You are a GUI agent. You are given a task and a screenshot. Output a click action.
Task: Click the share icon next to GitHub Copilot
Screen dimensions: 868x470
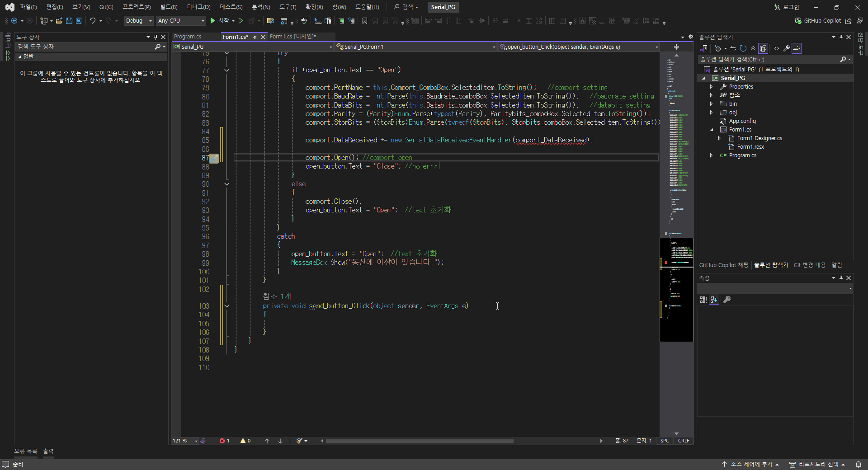pyautogui.click(x=849, y=21)
